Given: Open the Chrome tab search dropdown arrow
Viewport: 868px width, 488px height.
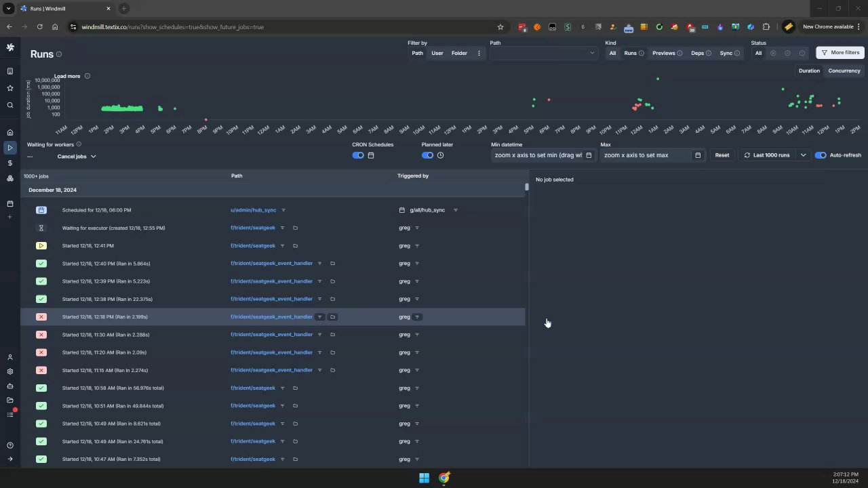Looking at the screenshot, I should [8, 9].
